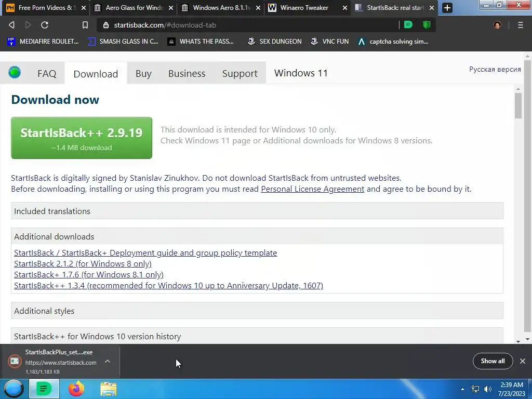Expand Included translations section
Image resolution: width=532 pixels, height=399 pixels.
click(257, 211)
